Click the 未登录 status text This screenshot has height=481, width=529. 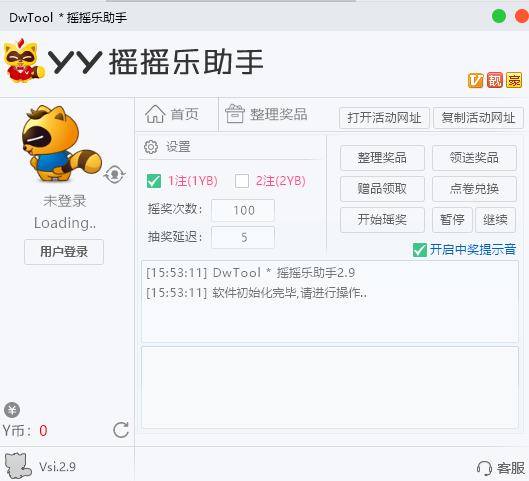click(x=64, y=201)
